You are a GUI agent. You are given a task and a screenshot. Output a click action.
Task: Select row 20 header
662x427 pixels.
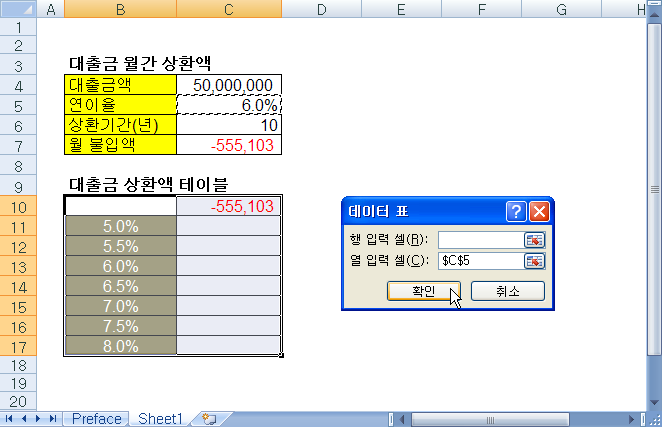point(18,401)
